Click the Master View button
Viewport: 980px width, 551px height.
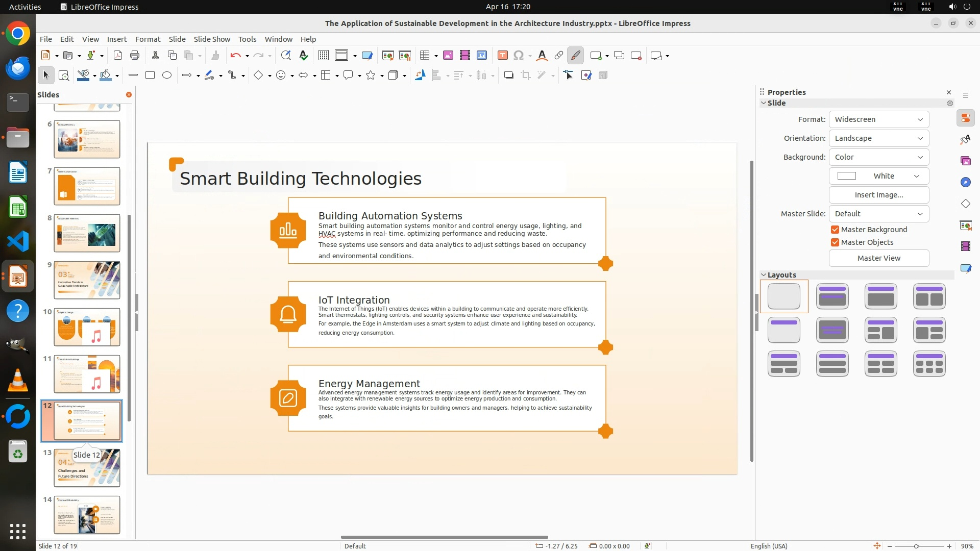(x=878, y=258)
